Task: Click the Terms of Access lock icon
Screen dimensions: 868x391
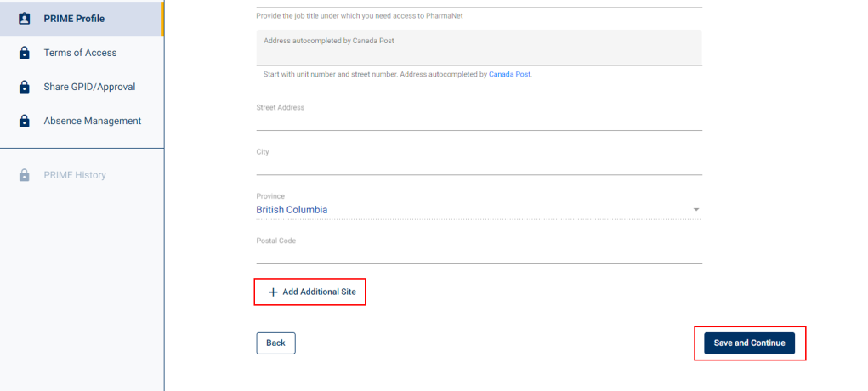Action: [25, 53]
